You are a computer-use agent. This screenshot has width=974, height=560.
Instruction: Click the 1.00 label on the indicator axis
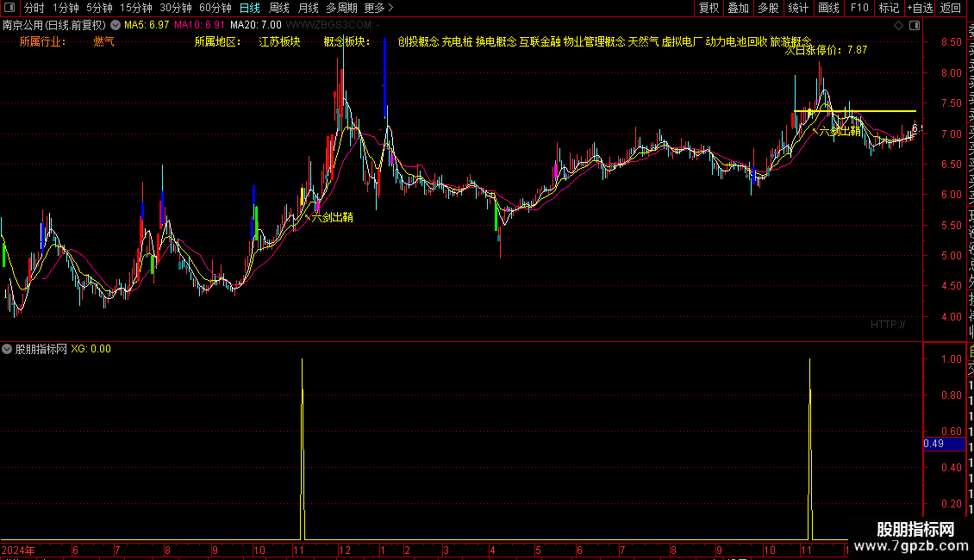(x=951, y=359)
